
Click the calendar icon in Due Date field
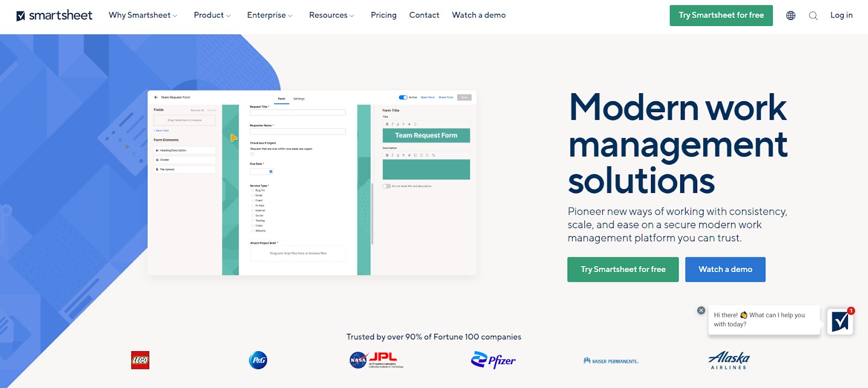coord(271,172)
